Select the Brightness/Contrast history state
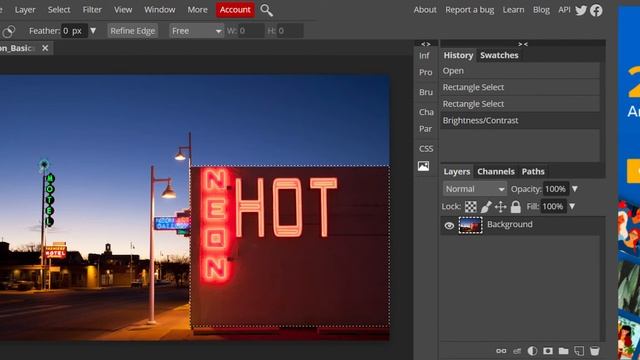The width and height of the screenshot is (640, 360). coord(520,121)
